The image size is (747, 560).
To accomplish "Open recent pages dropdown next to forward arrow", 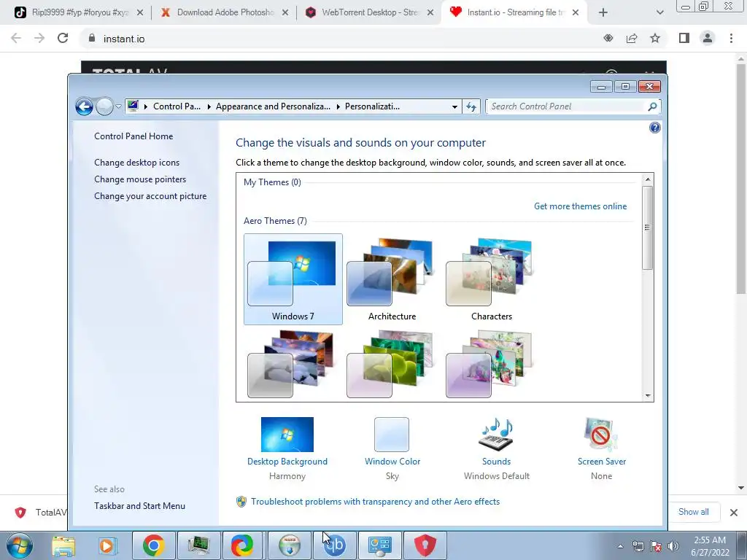I will coord(118,106).
